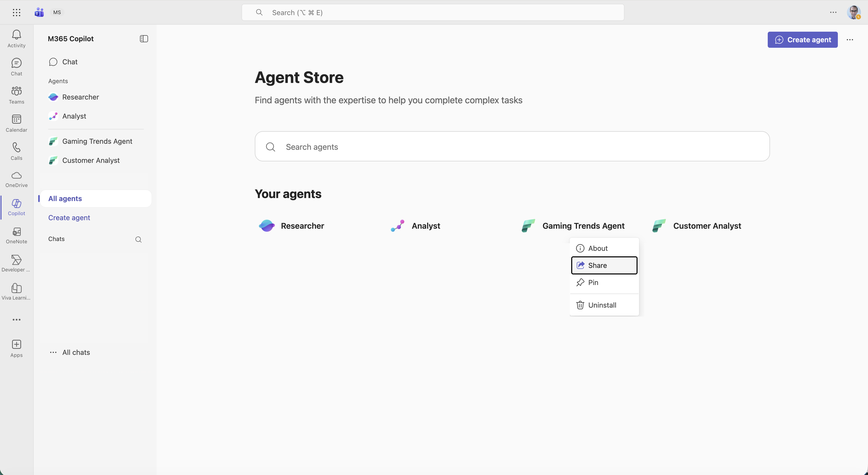Screen dimensions: 868x475
Task: Open Copilot in the left rail
Action: (x=17, y=208)
